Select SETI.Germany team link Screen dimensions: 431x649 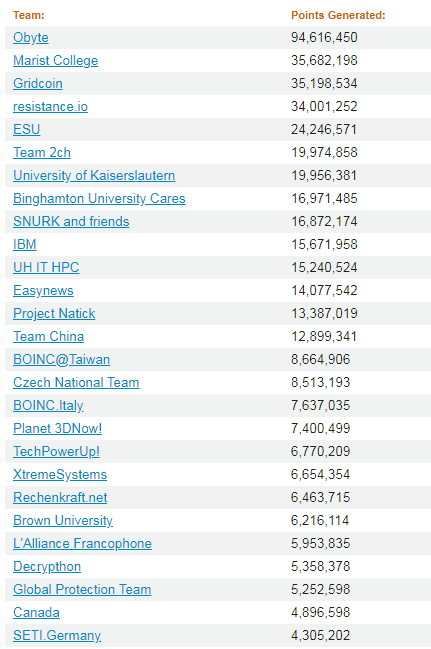tap(57, 635)
